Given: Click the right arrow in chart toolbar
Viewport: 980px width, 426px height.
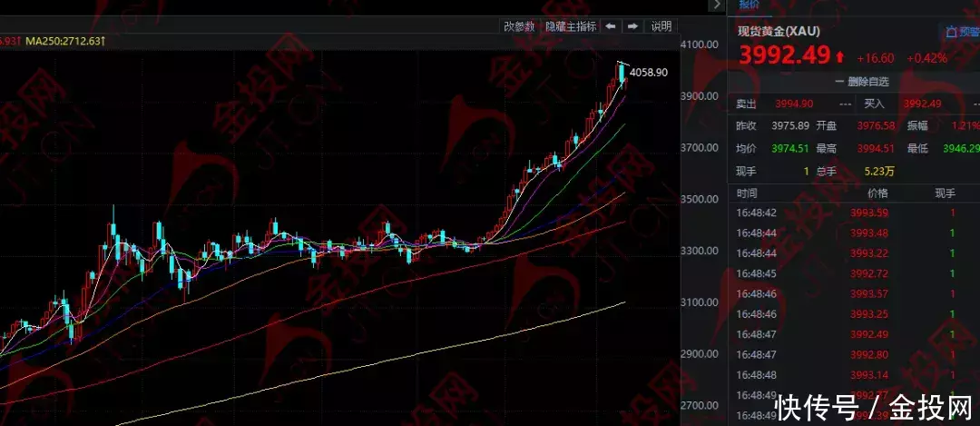Looking at the screenshot, I should pyautogui.click(x=632, y=26).
